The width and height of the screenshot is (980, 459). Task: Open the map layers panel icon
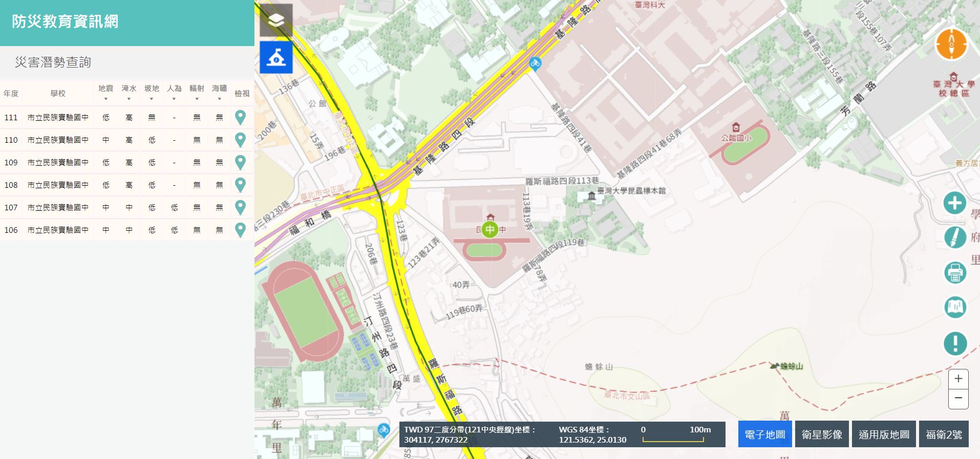[x=276, y=20]
